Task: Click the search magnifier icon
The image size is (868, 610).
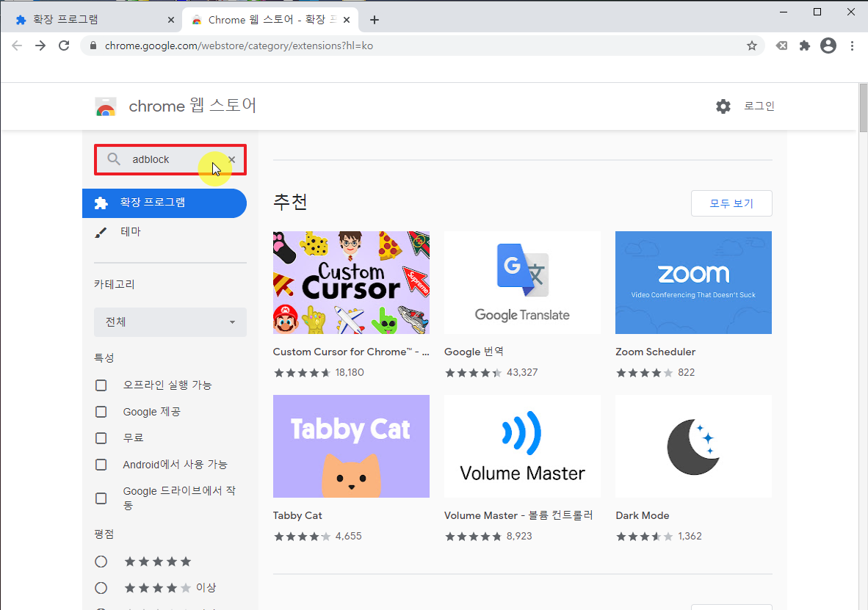Action: (114, 159)
